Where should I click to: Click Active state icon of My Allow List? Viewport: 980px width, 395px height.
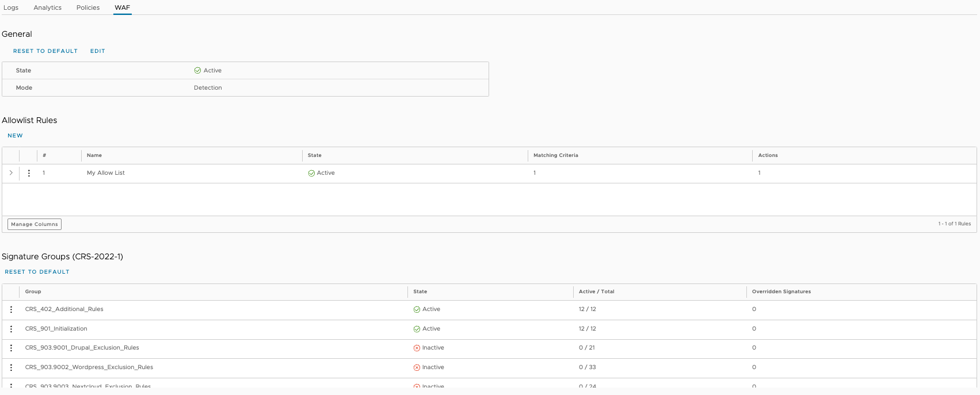(311, 173)
